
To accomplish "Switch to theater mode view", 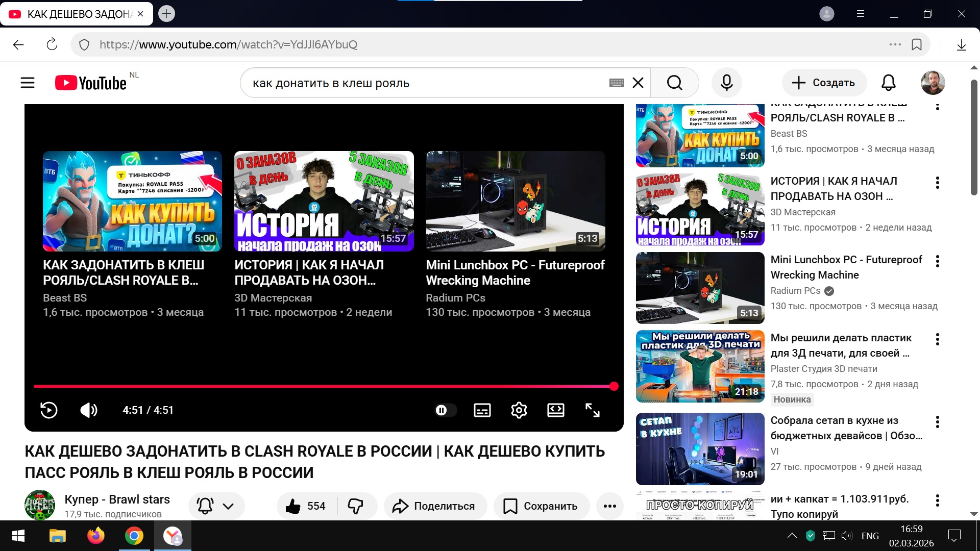I will point(555,410).
